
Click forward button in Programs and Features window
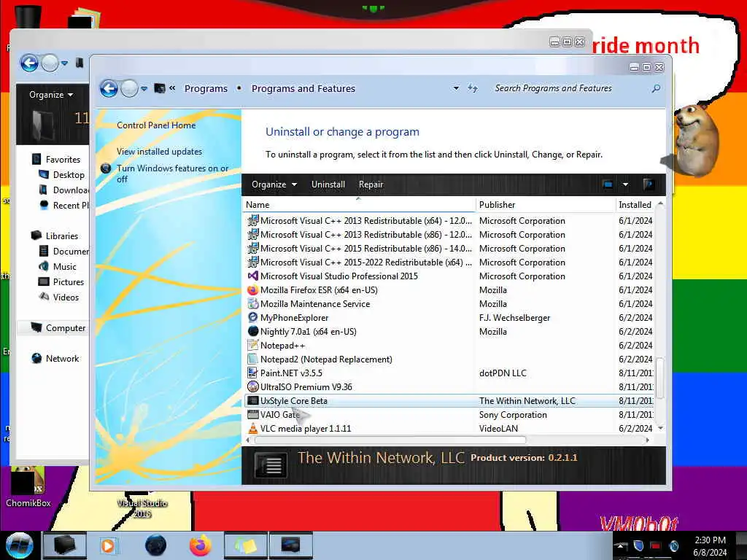(x=129, y=88)
